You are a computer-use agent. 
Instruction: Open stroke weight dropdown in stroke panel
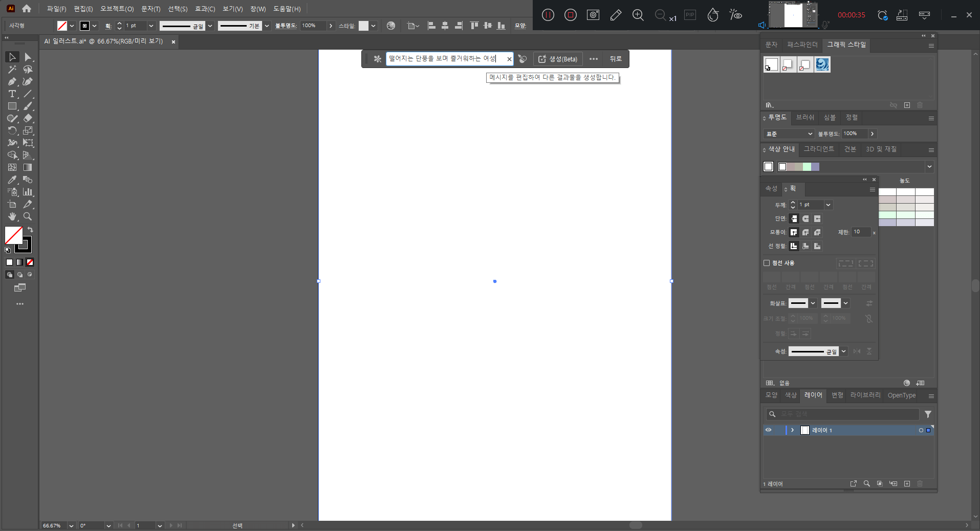[828, 205]
